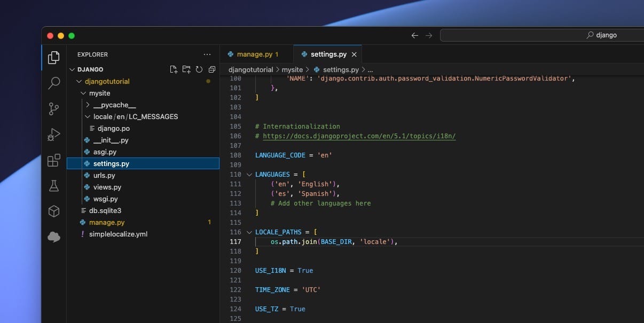
Task: Click line number 117 in the gutter
Action: click(235, 242)
